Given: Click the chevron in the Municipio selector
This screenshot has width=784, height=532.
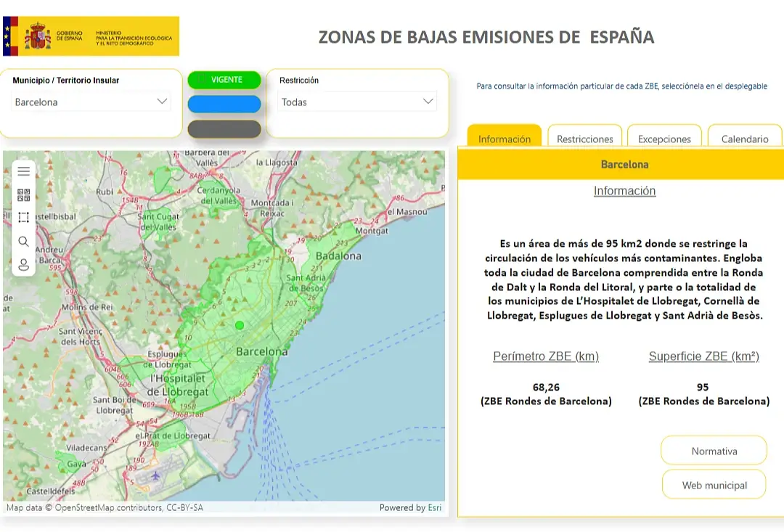Looking at the screenshot, I should [162, 102].
